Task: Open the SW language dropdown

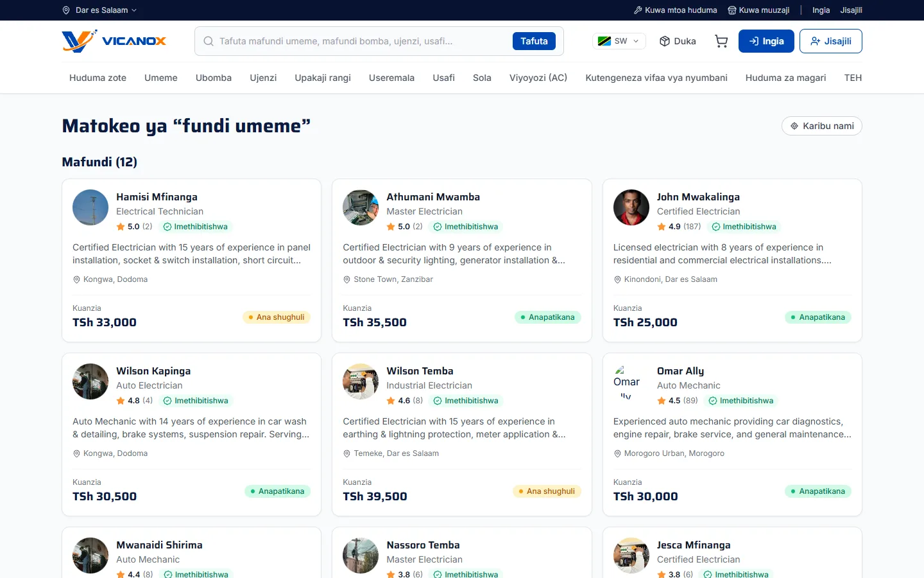Action: pos(619,41)
